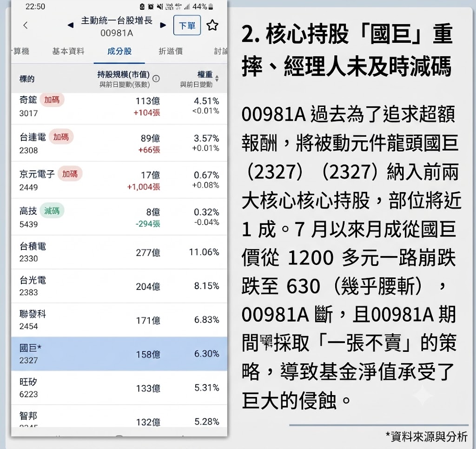Viewport: 476px width, 449px height.
Task: Open 聯發科 2454 stock row
Action: click(x=119, y=320)
